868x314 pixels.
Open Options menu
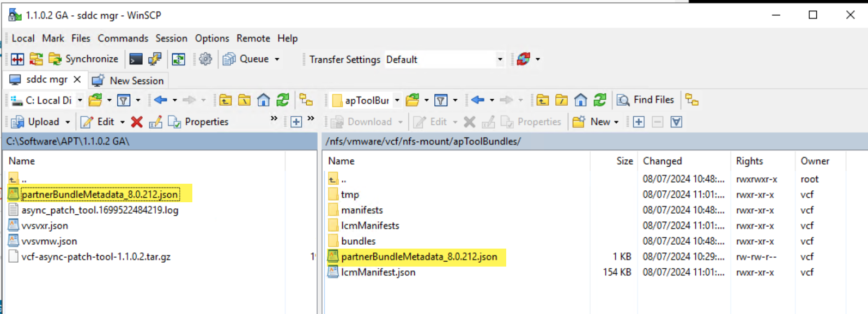tap(212, 38)
